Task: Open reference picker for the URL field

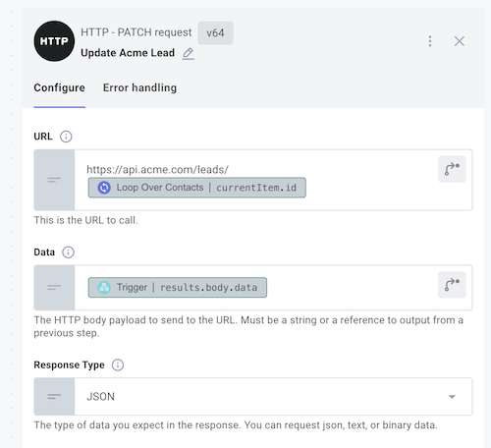Action: coord(452,169)
